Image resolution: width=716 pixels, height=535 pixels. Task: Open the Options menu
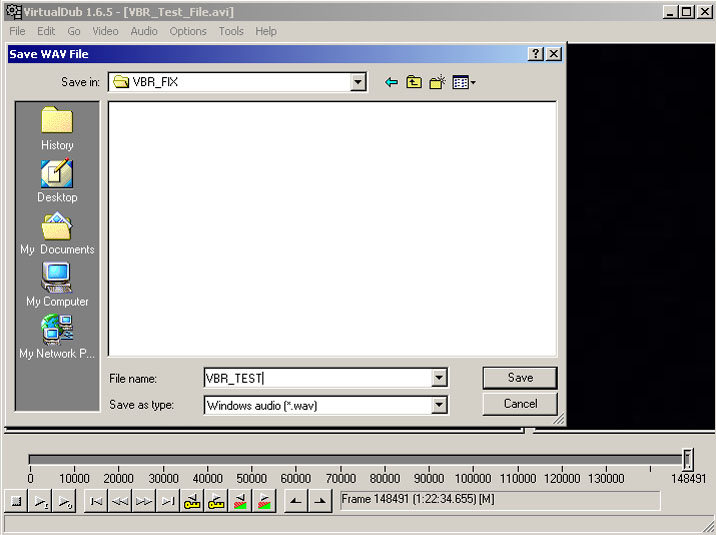point(188,31)
